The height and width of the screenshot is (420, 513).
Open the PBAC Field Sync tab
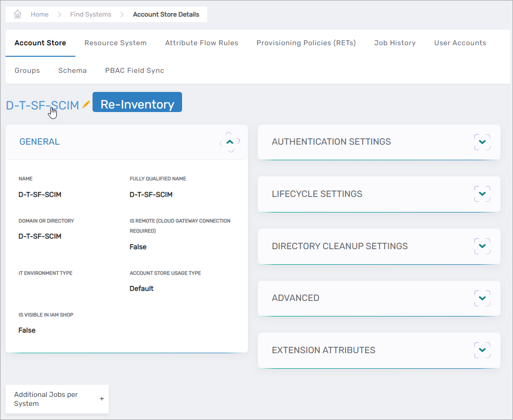[x=134, y=71]
